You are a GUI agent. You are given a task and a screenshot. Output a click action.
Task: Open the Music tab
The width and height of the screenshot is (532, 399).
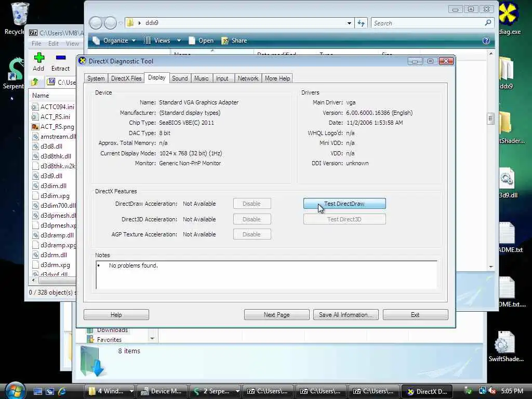(201, 78)
